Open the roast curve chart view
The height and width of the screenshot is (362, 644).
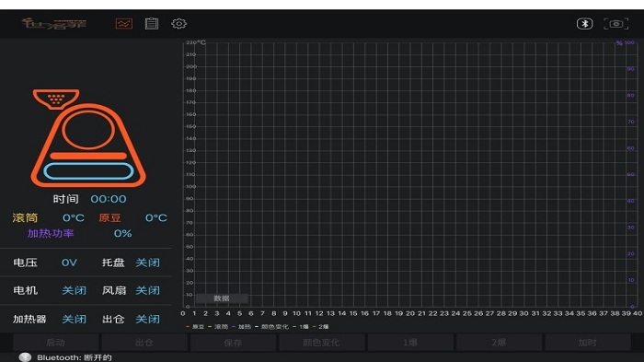123,24
